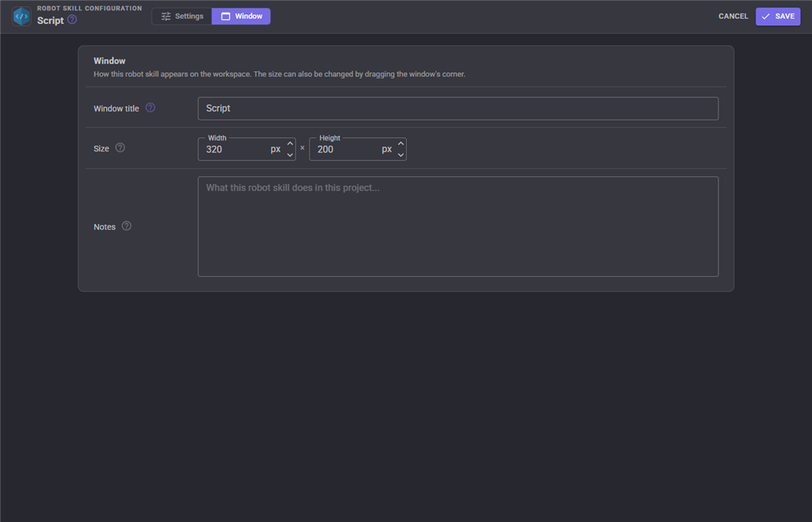
Task: Show help for the Notes field
Action: pos(126,226)
